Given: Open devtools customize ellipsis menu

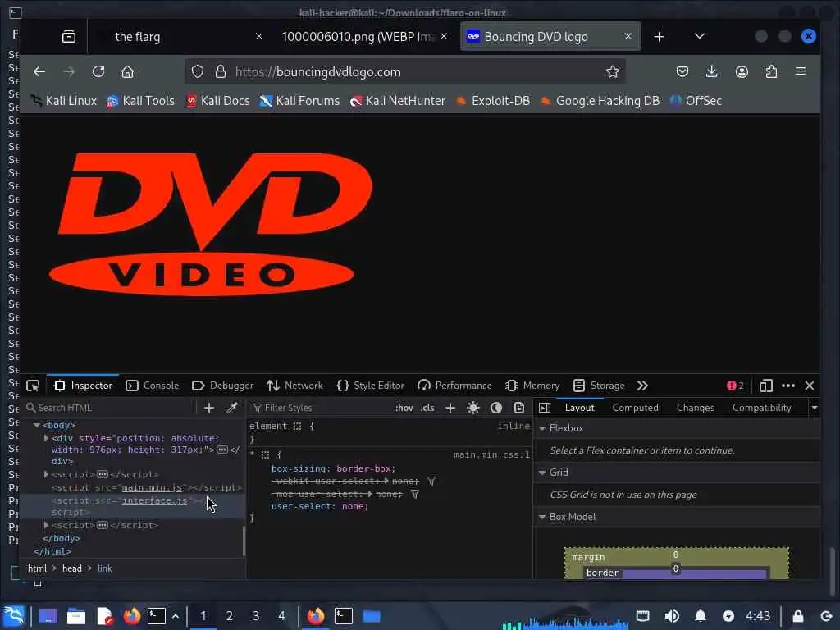Looking at the screenshot, I should 788,386.
